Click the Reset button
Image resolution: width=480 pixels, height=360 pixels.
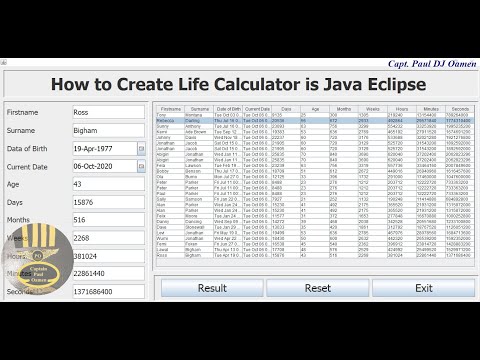pos(318,288)
